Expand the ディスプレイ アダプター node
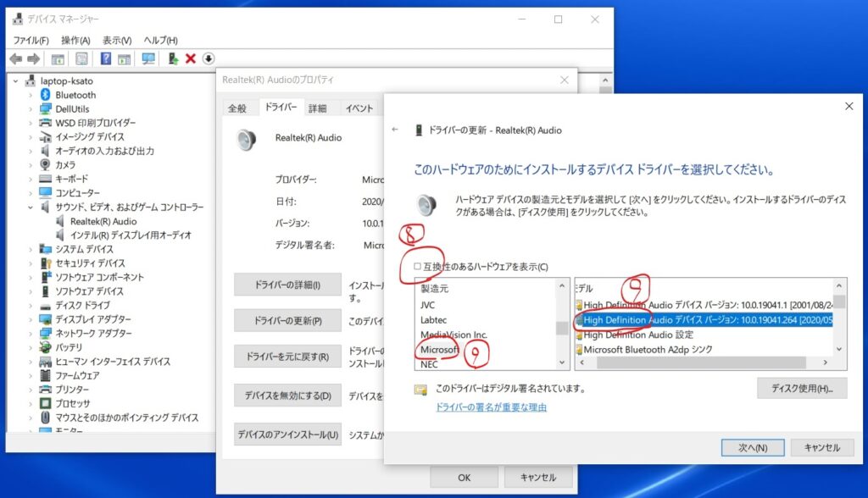The image size is (868, 498). tap(31, 319)
